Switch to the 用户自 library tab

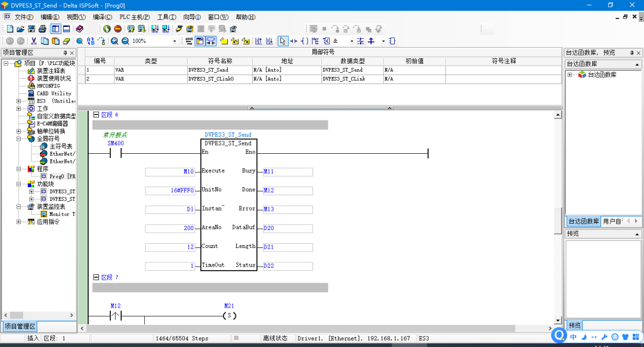pyautogui.click(x=612, y=221)
